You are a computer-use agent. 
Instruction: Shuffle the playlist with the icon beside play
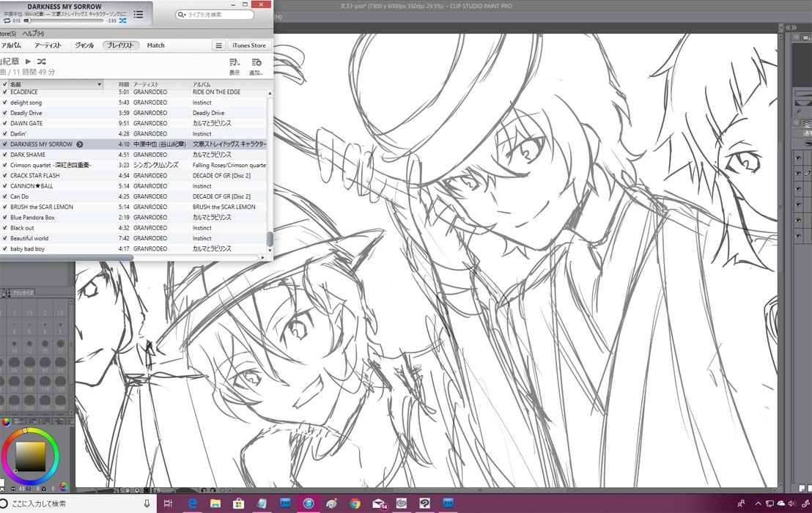tap(42, 61)
